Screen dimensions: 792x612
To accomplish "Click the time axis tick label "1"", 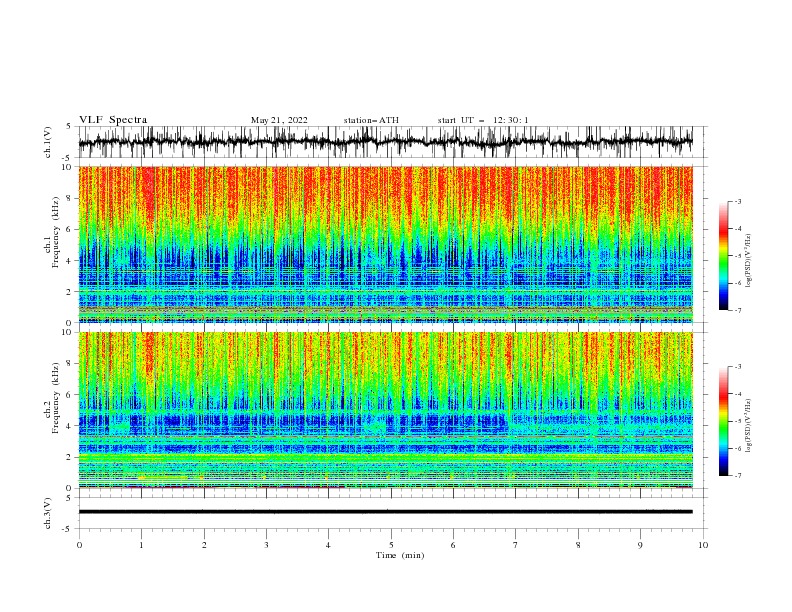I will point(141,545).
